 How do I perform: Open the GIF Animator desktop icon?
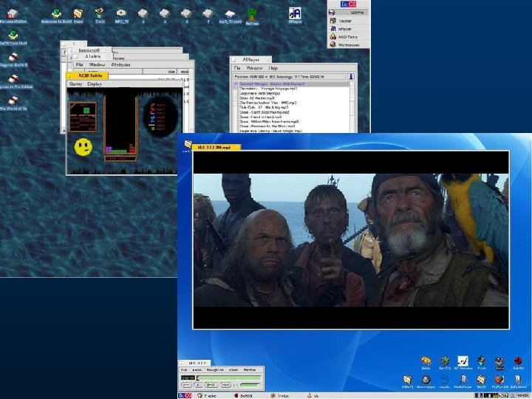point(463,362)
